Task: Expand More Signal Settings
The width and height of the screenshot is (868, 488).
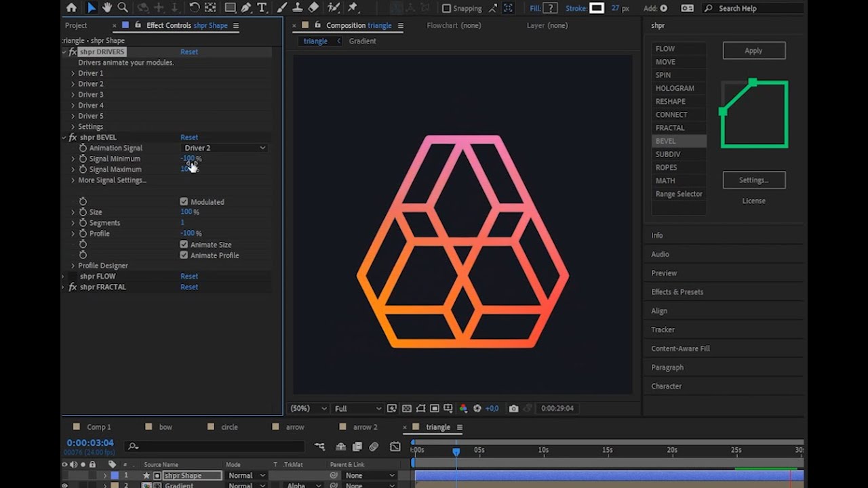Action: coord(73,180)
